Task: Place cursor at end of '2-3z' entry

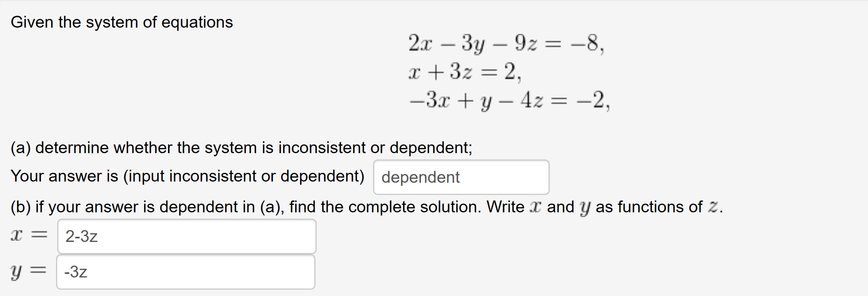Action: click(100, 236)
